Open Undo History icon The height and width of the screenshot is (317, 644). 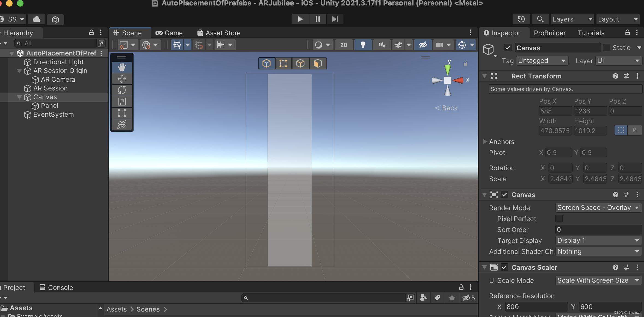pos(521,19)
